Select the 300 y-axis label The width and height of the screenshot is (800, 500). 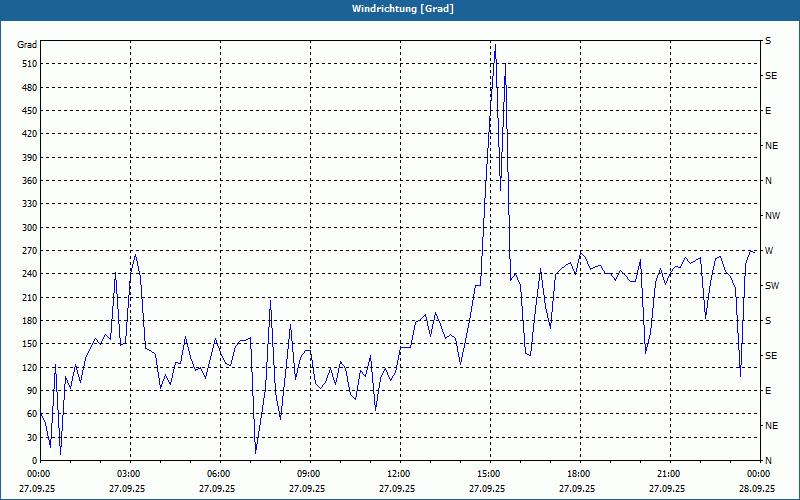coord(29,228)
